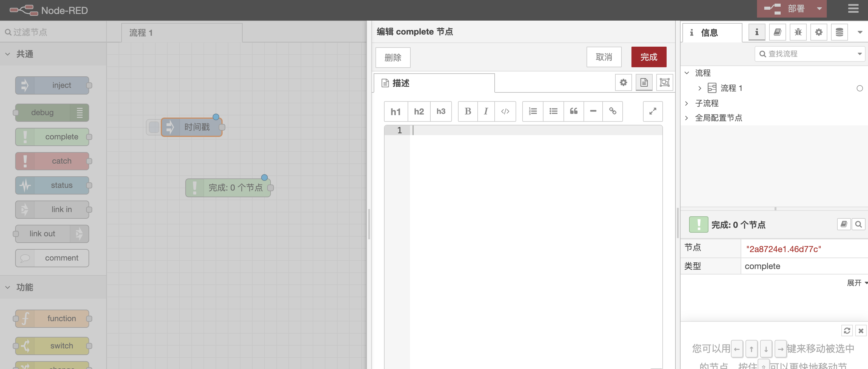Select the debug palette node
The image size is (868, 369).
[x=52, y=112]
